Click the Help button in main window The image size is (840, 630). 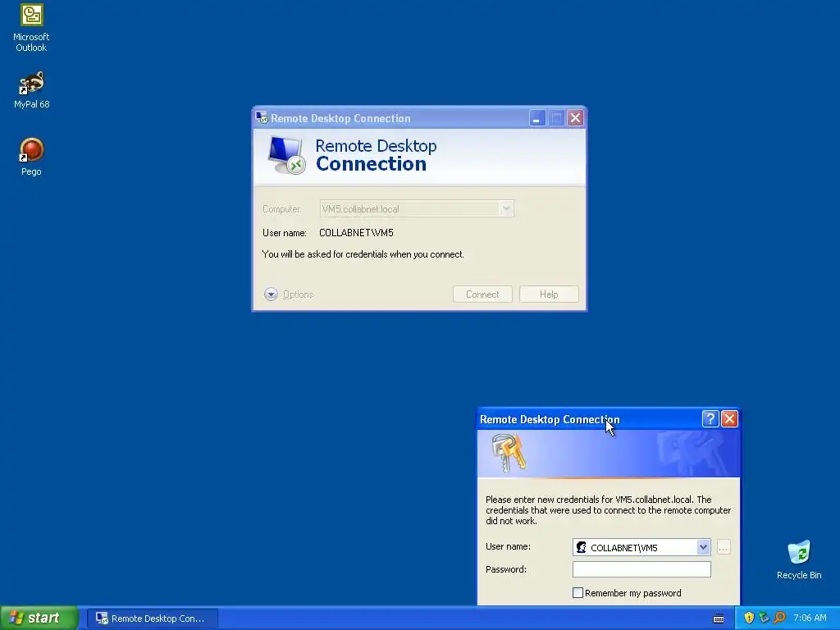549,294
